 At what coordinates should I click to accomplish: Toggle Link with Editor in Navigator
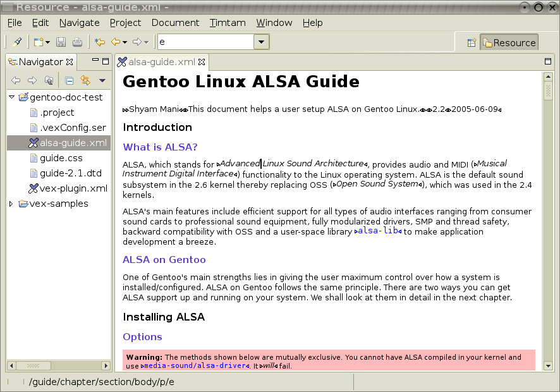(x=85, y=80)
